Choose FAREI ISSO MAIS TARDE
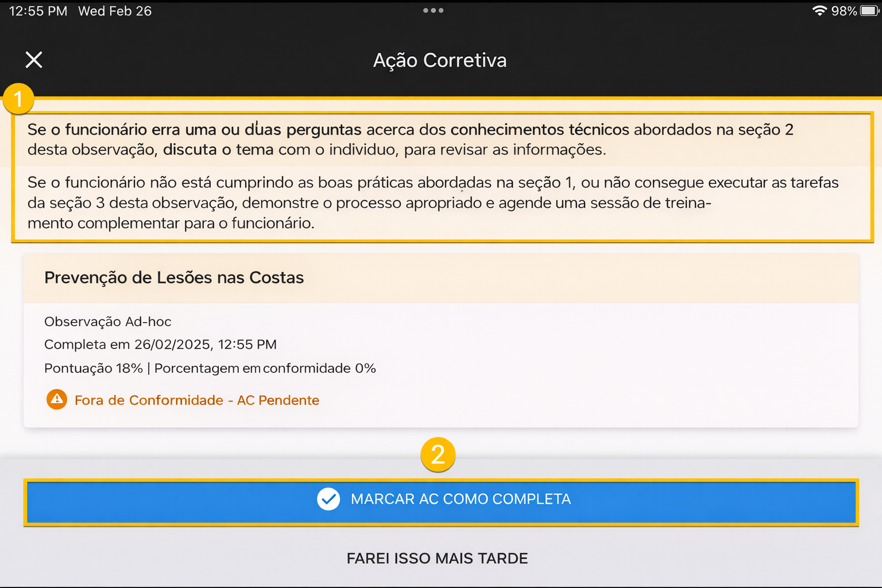 pyautogui.click(x=437, y=558)
